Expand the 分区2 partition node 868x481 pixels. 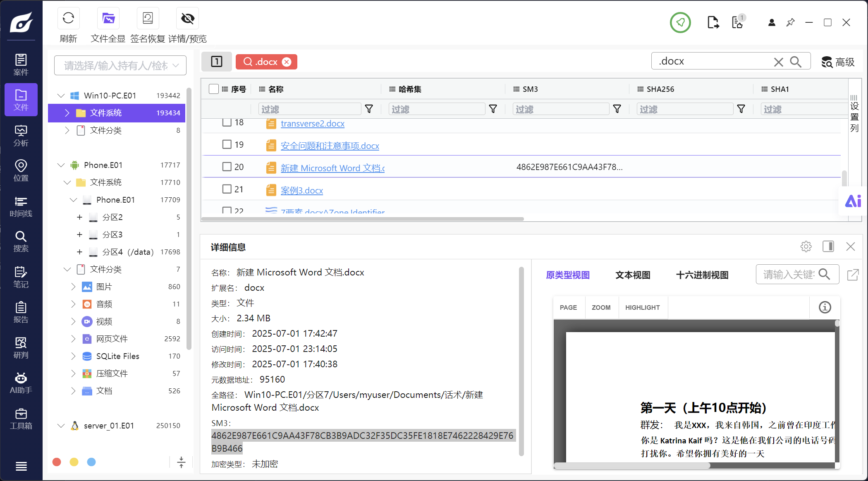79,217
